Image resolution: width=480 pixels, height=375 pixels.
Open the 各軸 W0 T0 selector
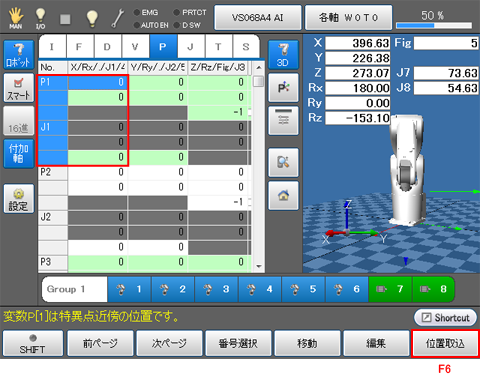tap(348, 17)
